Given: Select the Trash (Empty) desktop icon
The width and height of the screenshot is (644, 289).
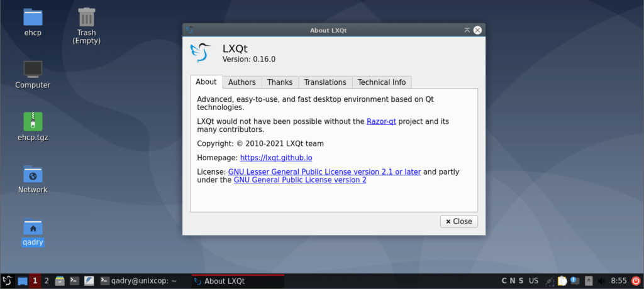Looking at the screenshot, I should 86,26.
